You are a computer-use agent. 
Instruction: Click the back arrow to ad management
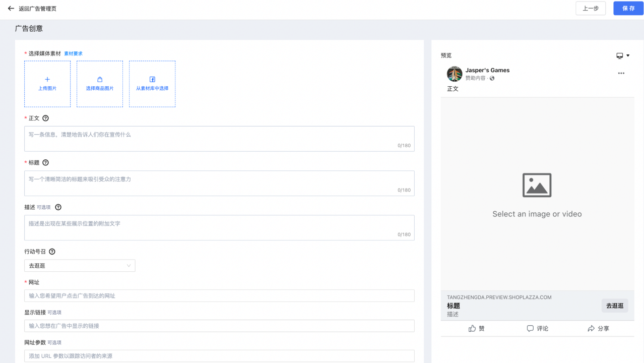coord(11,9)
